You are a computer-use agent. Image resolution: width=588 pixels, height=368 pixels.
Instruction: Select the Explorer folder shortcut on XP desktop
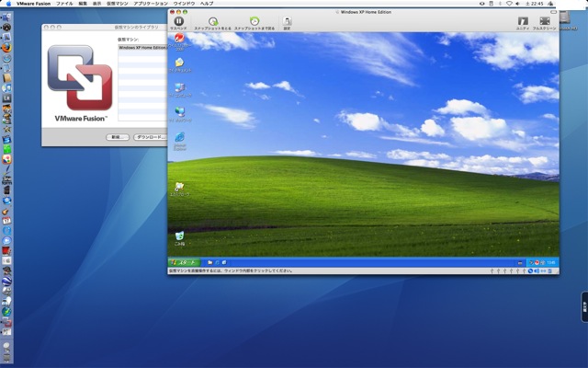[180, 187]
